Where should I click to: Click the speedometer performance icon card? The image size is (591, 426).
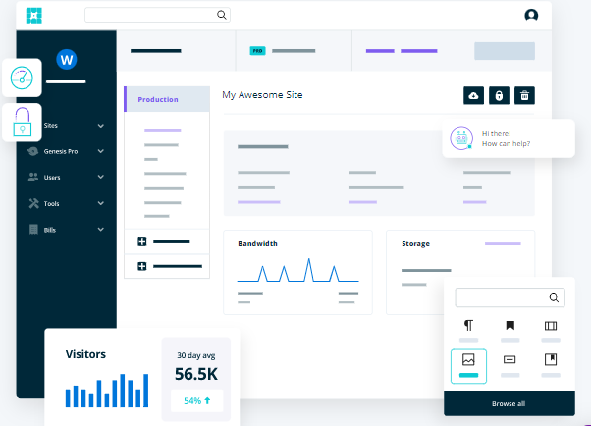point(22,78)
